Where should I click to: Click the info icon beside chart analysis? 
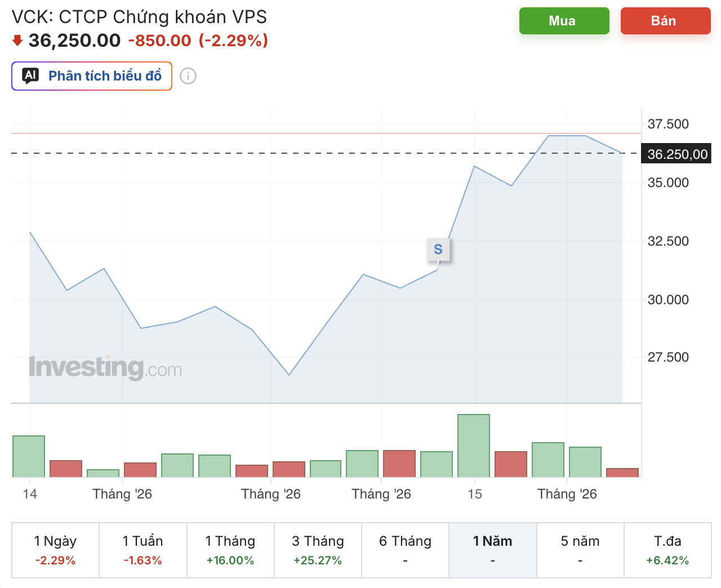click(x=188, y=76)
